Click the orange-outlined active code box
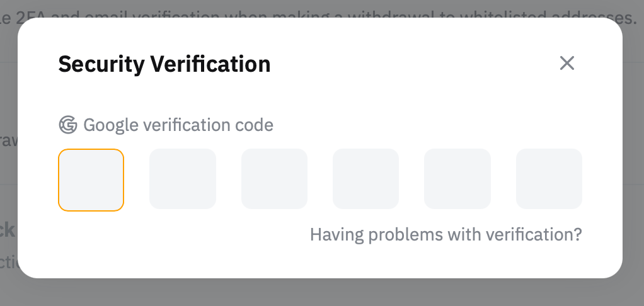The height and width of the screenshot is (306, 644). click(x=91, y=179)
